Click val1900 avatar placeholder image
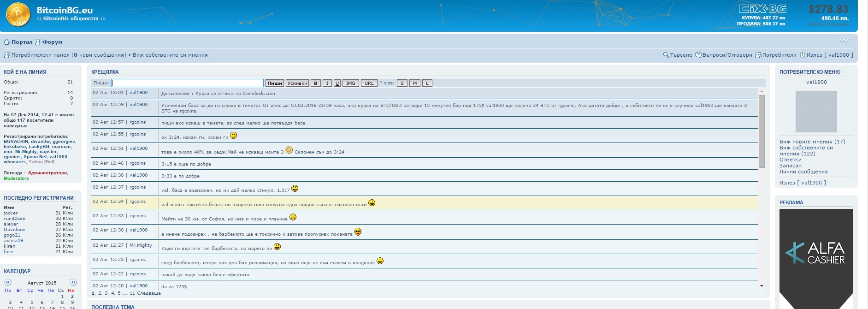The width and height of the screenshot is (868, 309). coord(816,112)
